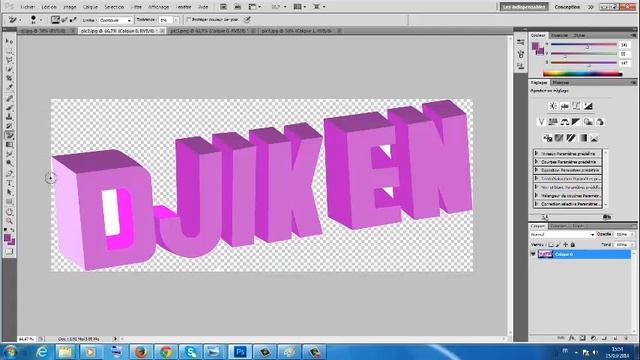Add a Curves adjustment
This screenshot has height=360, width=640.
click(x=576, y=106)
